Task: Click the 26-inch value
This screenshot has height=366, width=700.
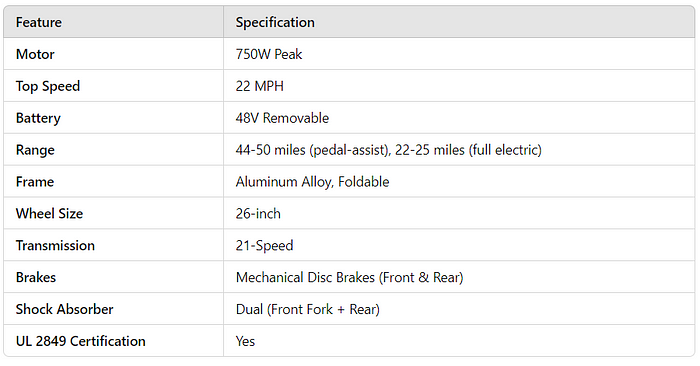Action: coord(258,214)
